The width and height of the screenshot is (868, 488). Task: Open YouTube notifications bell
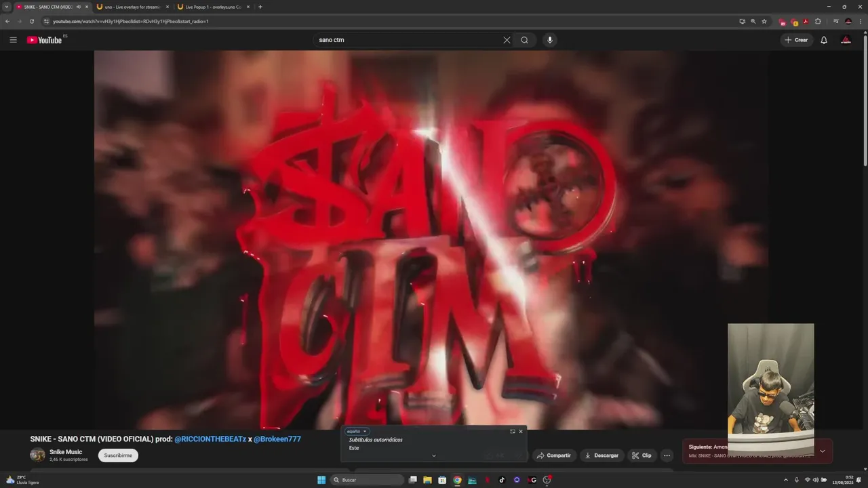point(824,40)
